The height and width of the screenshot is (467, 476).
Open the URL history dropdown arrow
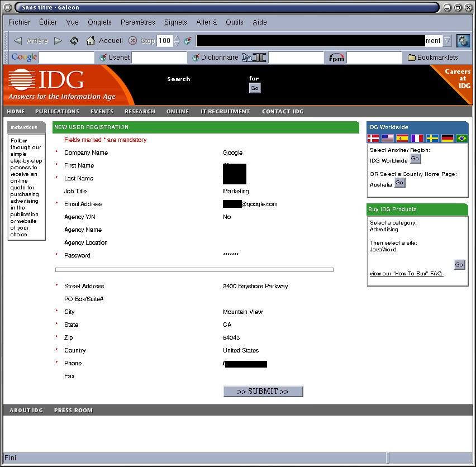(x=447, y=41)
